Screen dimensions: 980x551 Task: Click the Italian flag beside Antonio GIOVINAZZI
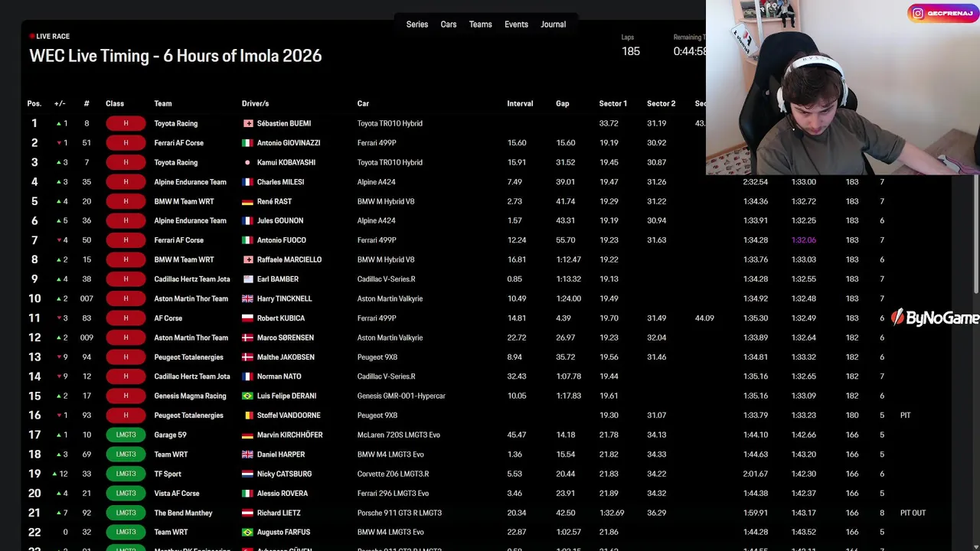point(247,143)
